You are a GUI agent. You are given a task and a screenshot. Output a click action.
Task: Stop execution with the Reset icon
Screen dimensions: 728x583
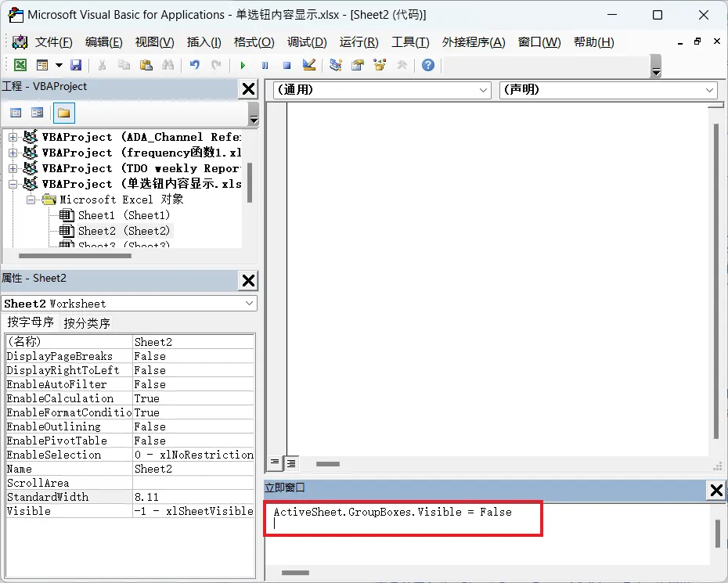287,66
